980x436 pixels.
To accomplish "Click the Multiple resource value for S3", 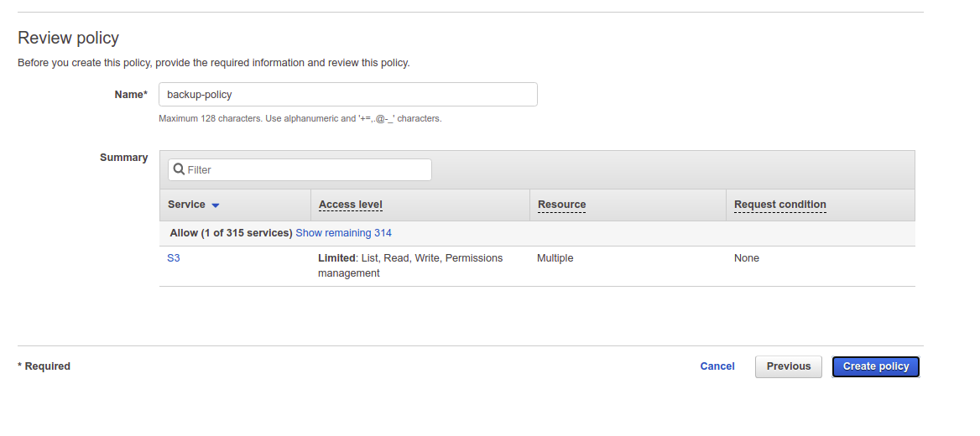I will tap(555, 258).
